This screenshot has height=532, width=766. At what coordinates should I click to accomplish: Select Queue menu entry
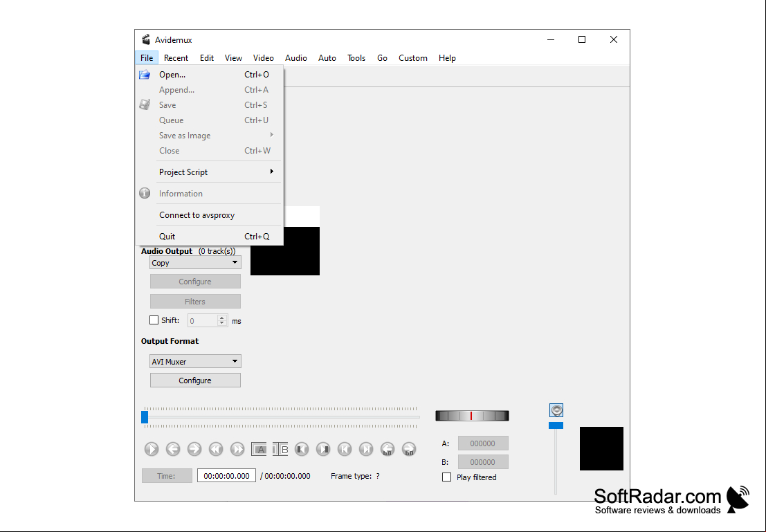click(x=210, y=120)
